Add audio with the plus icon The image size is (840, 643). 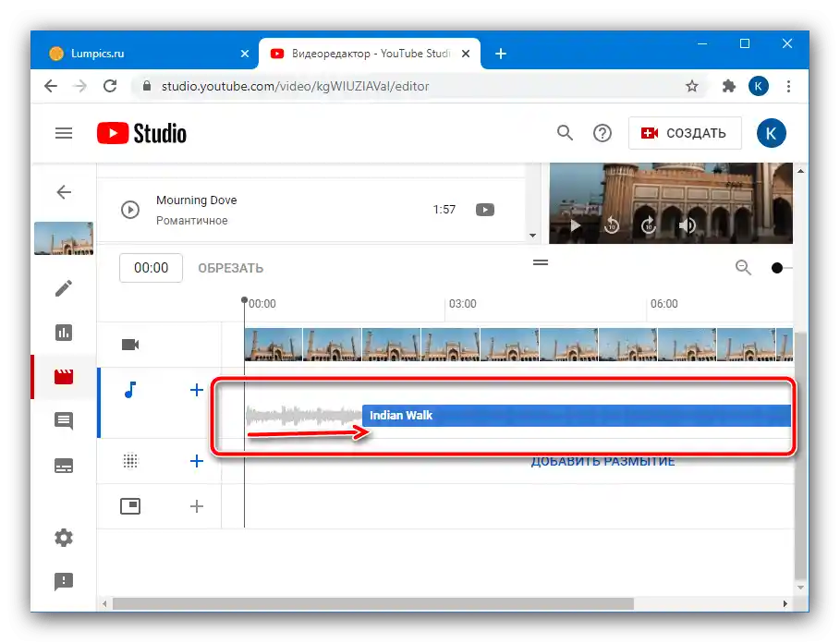(x=197, y=390)
